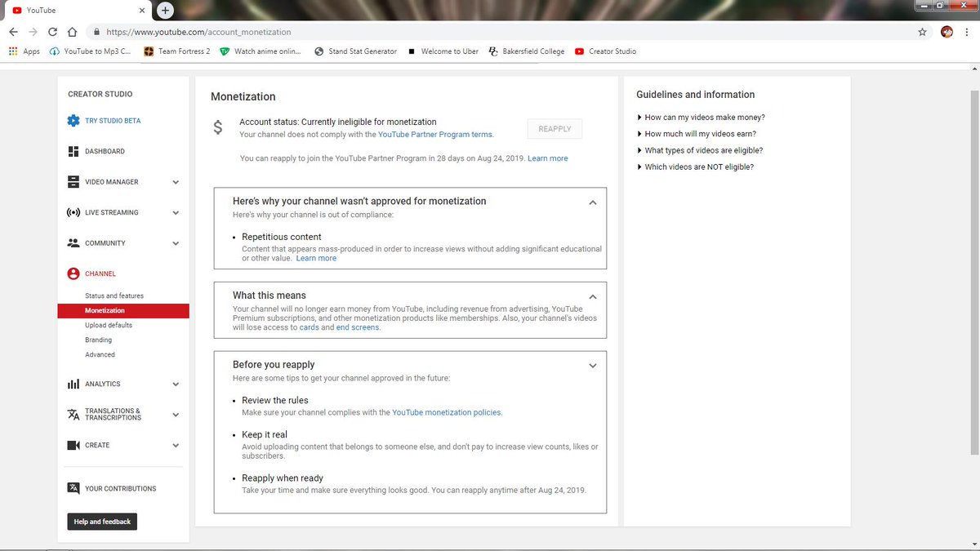Click the Help and feedback button

pyautogui.click(x=102, y=522)
